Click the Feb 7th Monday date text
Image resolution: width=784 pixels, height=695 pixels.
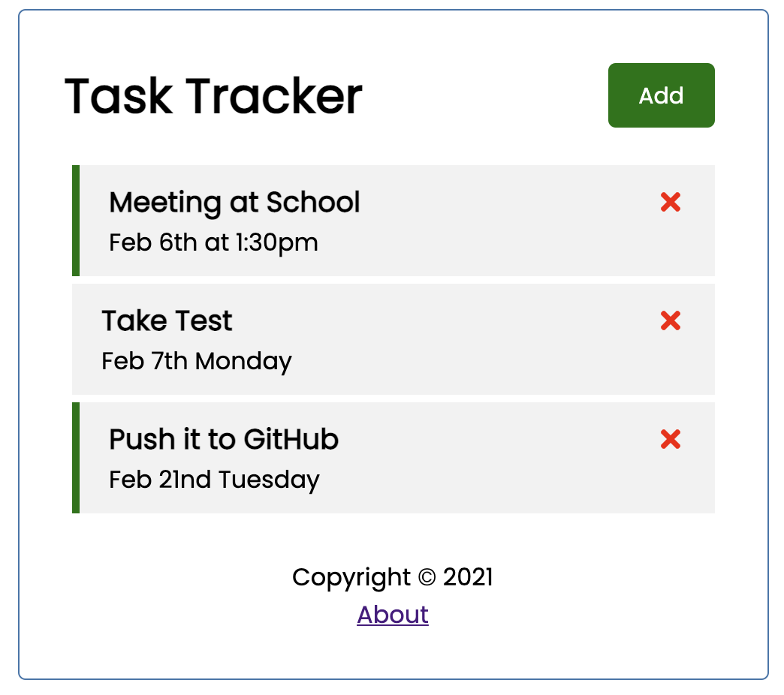[x=196, y=361]
